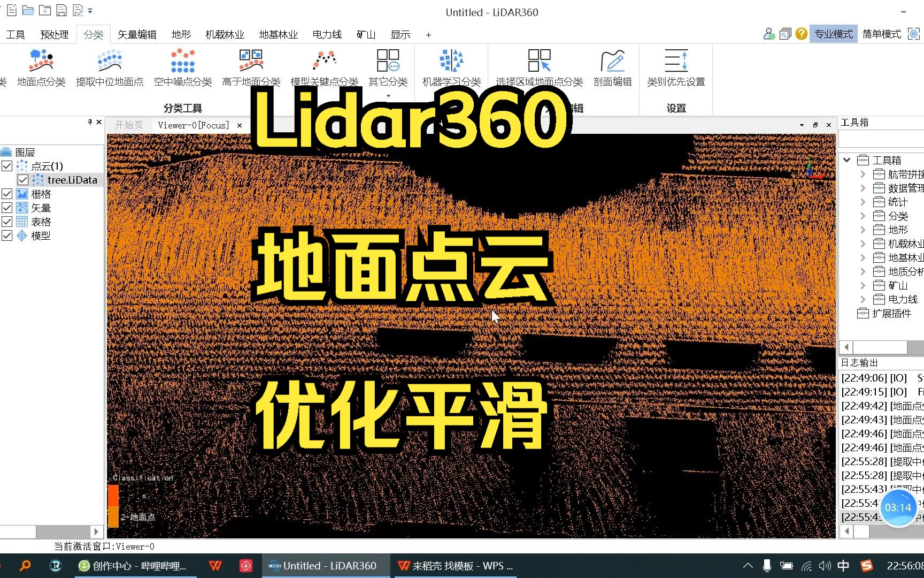
Task: Open the WPS taskbar icon
Action: (x=215, y=566)
